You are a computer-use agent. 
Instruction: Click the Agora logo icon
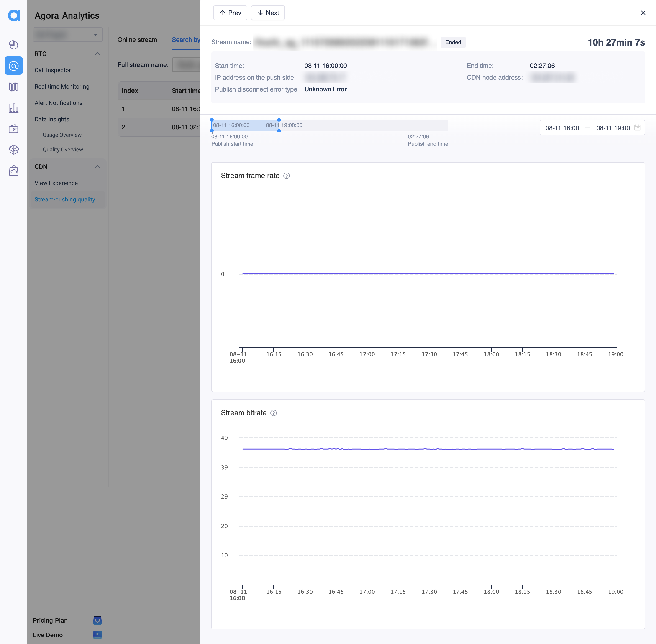click(x=13, y=15)
